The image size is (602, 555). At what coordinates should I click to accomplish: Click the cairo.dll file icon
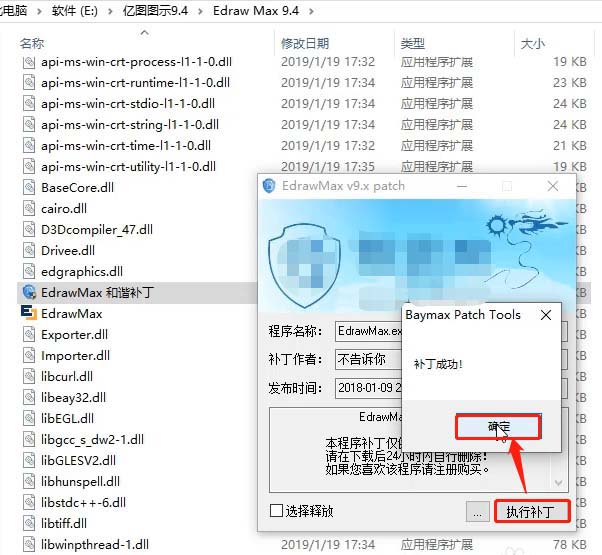point(29,208)
